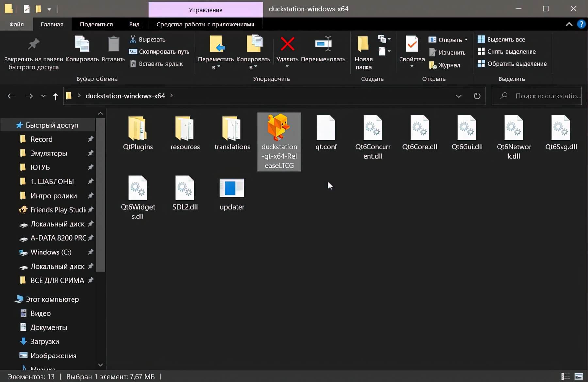The image size is (588, 382).
Task: Select the QtPlugins folder
Action: click(138, 133)
